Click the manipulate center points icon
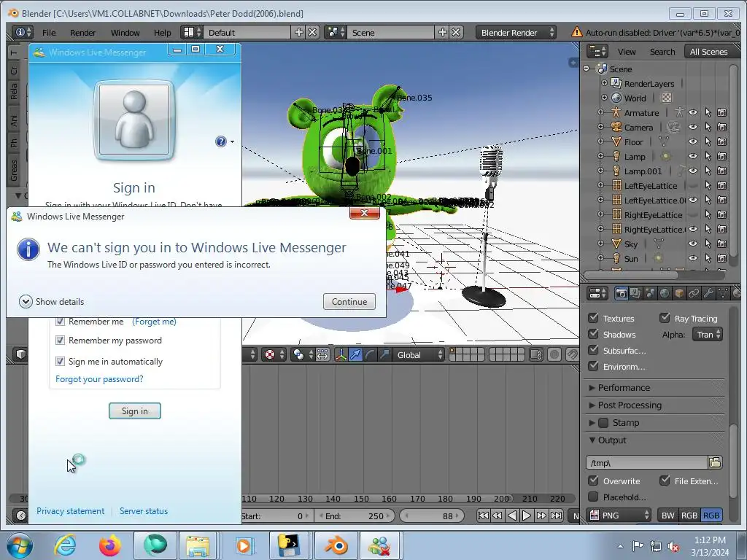Screen dimensions: 747x560 pyautogui.click(x=322, y=355)
